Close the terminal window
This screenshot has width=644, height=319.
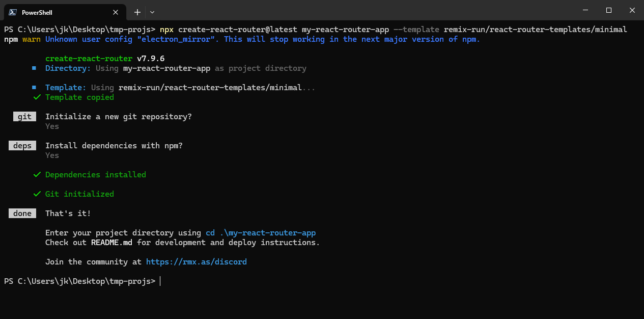point(632,10)
